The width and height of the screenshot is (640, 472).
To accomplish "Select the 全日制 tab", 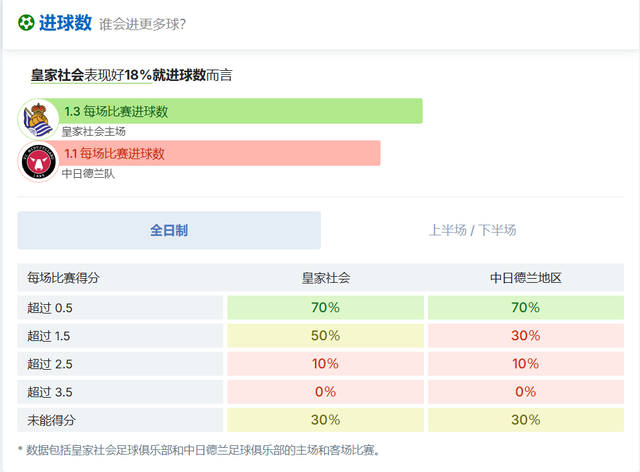I will coord(169,230).
